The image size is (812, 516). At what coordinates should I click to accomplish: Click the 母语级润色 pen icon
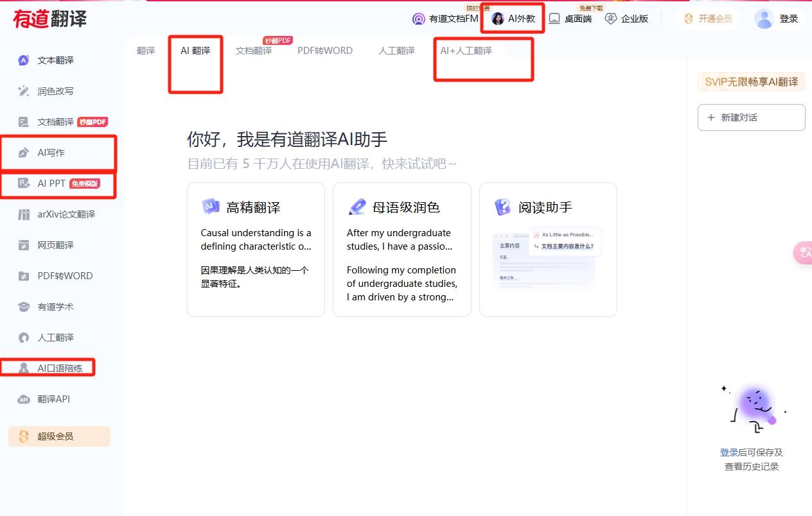(357, 207)
